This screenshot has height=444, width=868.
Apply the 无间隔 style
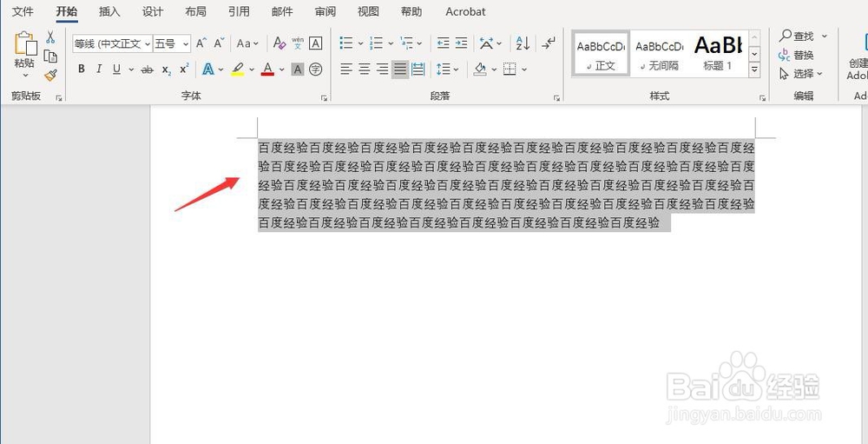(659, 54)
